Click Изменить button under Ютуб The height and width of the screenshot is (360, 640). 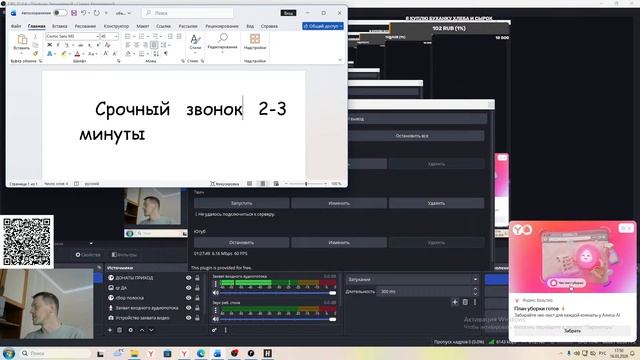pyautogui.click(x=339, y=242)
